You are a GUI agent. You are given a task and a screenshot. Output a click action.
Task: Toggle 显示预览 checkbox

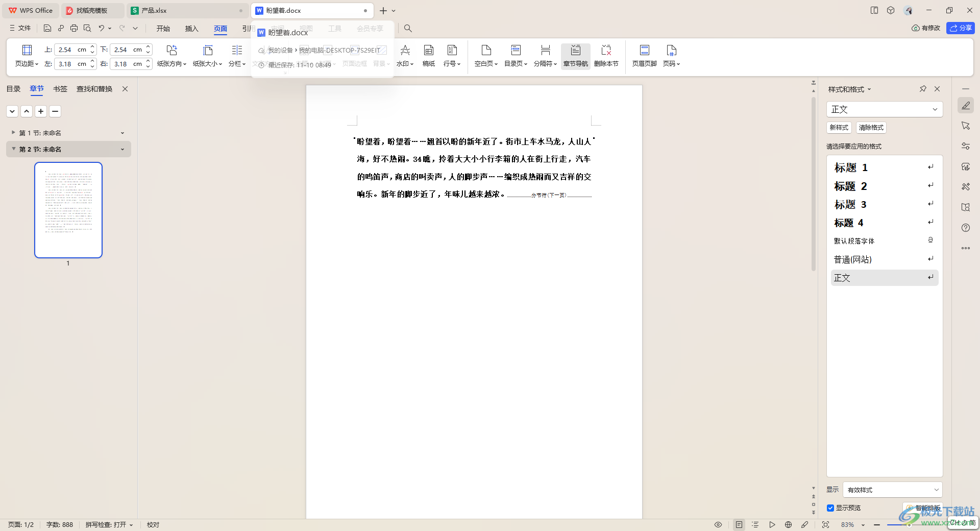[x=830, y=508]
